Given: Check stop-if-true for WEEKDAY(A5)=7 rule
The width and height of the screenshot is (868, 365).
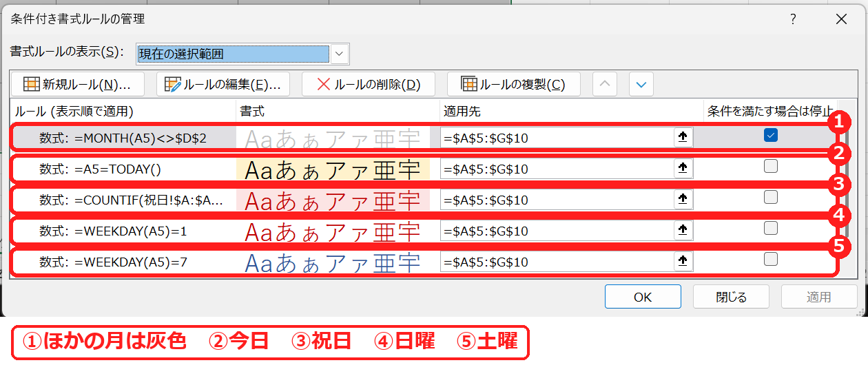Looking at the screenshot, I should (771, 259).
